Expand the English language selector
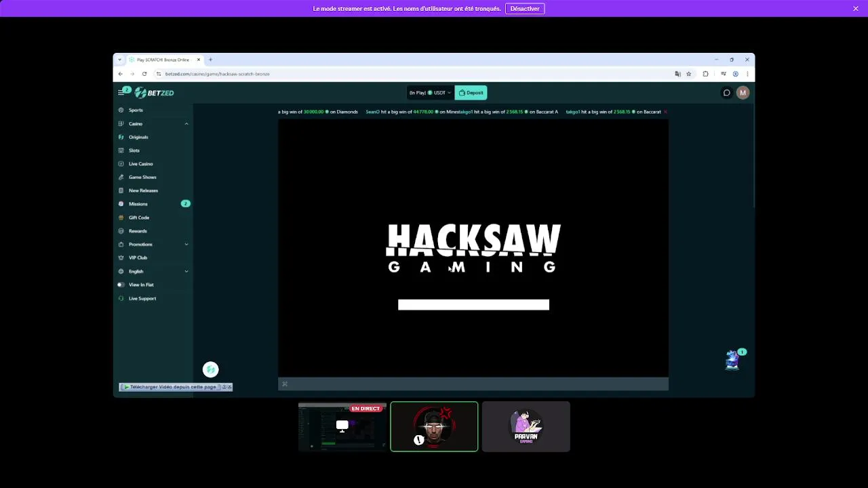The width and height of the screenshot is (868, 488). [186, 271]
